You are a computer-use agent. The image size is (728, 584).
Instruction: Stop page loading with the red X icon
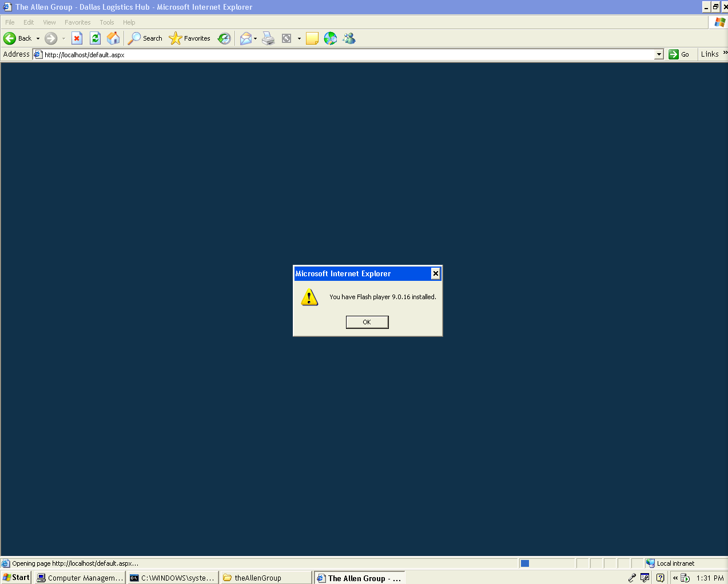tap(77, 38)
